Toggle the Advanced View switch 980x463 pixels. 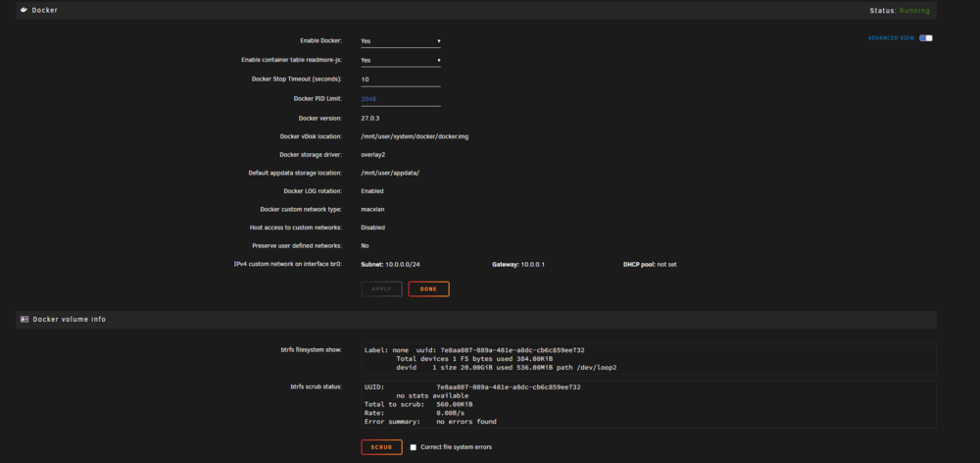[926, 38]
